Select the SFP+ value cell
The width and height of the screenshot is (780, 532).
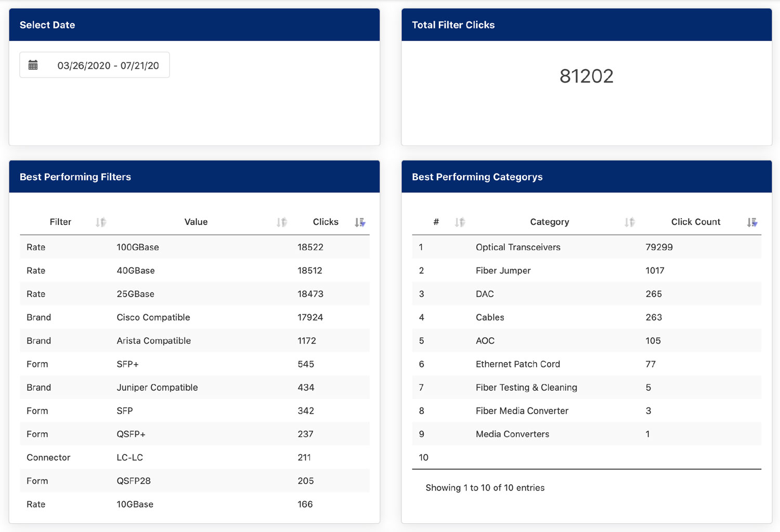[x=128, y=364]
